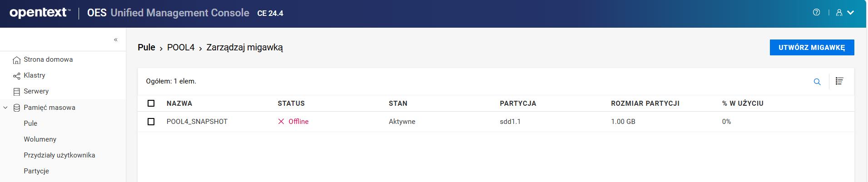868x182 pixels.
Task: Open the column list settings icon
Action: [x=839, y=81]
